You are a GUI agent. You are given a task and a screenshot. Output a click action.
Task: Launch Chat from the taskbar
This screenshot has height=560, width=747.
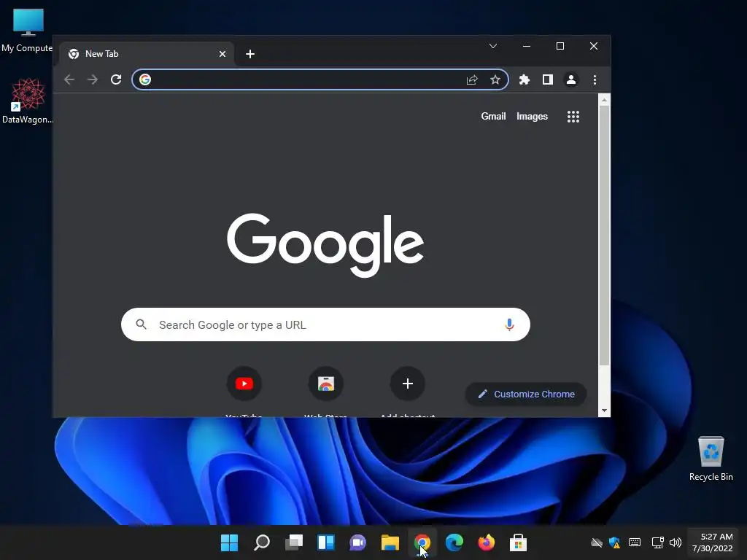[357, 542]
